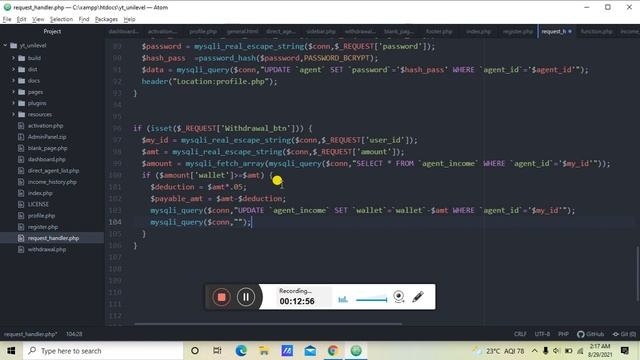Open blank_page.php in the tree
The width and height of the screenshot is (640, 360).
click(x=47, y=148)
